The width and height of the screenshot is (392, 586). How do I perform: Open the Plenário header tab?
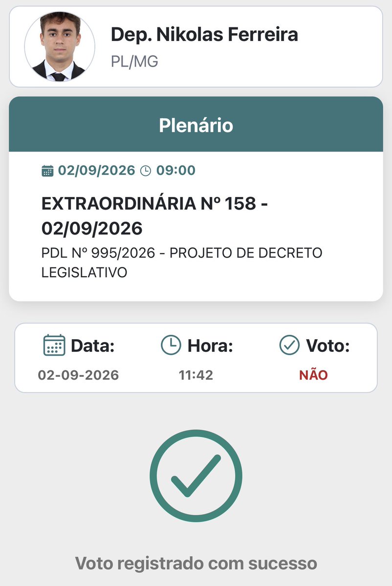click(196, 125)
